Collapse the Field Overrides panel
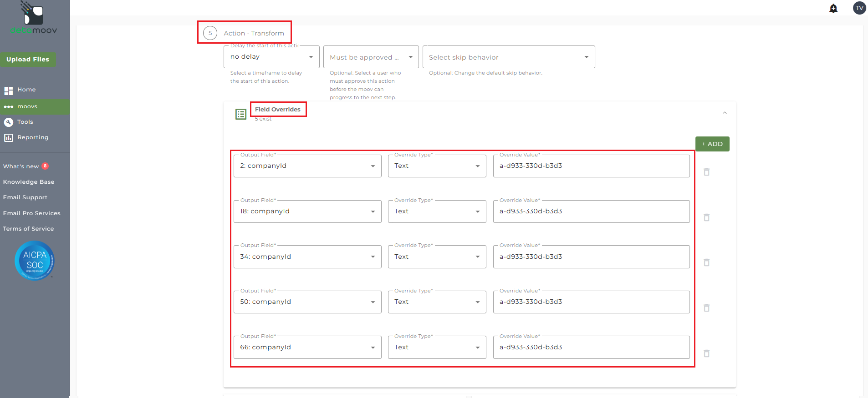Screen dimensions: 868x398 [725, 113]
